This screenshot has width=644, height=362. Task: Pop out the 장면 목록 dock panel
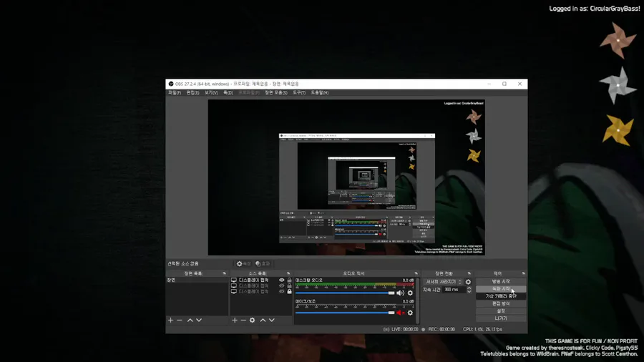[224, 273]
